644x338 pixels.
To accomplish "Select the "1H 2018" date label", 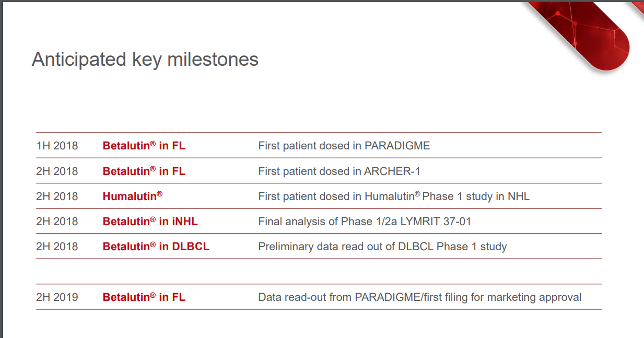I will (x=57, y=146).
